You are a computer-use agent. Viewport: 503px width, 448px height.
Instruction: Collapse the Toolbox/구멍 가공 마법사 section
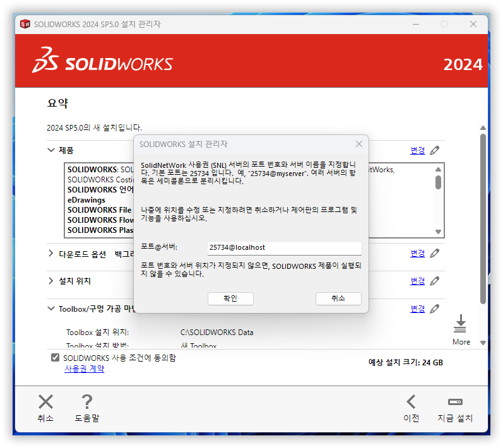[x=51, y=309]
